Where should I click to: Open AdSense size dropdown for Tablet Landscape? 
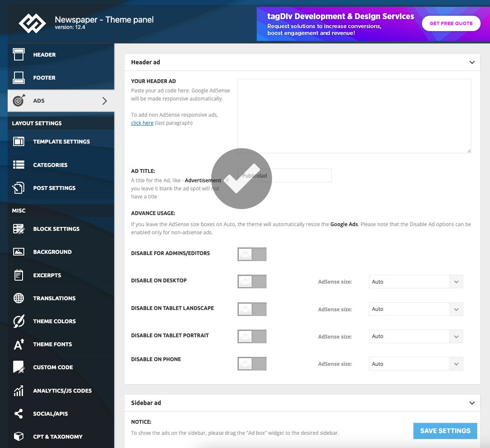click(416, 309)
